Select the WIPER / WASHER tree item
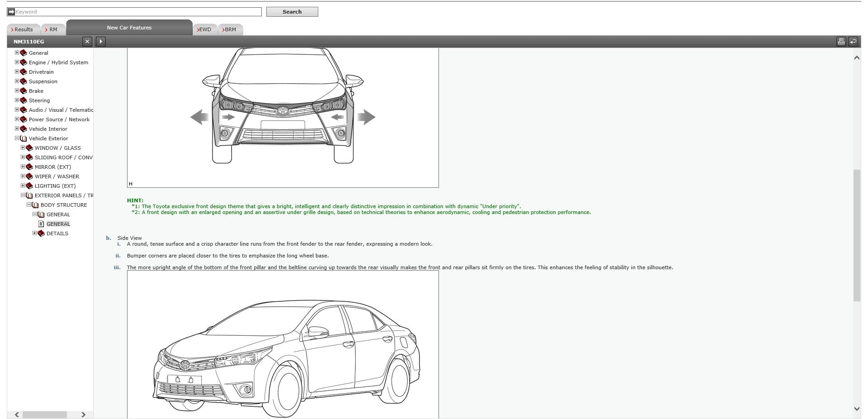 pos(57,176)
